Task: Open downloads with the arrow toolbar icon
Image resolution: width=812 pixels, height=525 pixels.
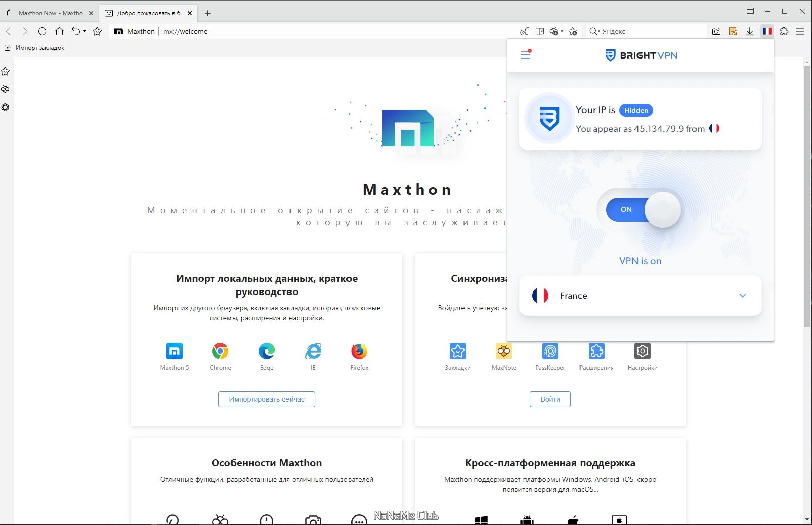Action: [x=750, y=31]
